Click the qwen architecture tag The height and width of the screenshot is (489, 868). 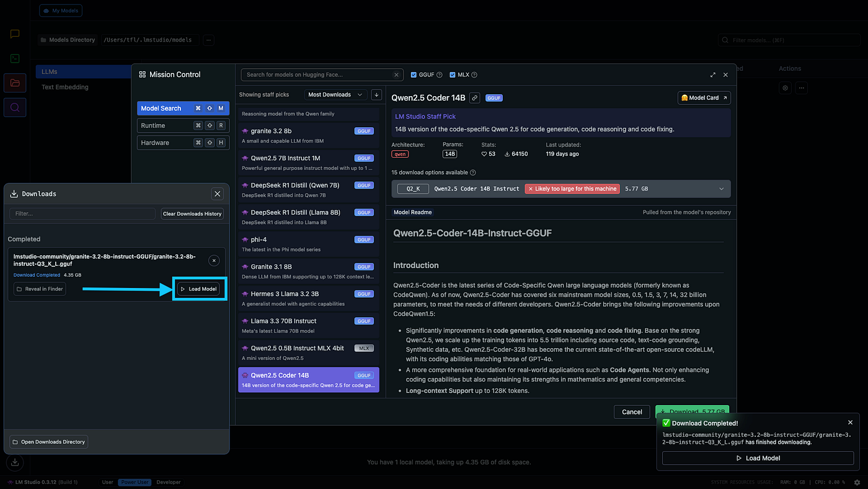[x=400, y=154]
